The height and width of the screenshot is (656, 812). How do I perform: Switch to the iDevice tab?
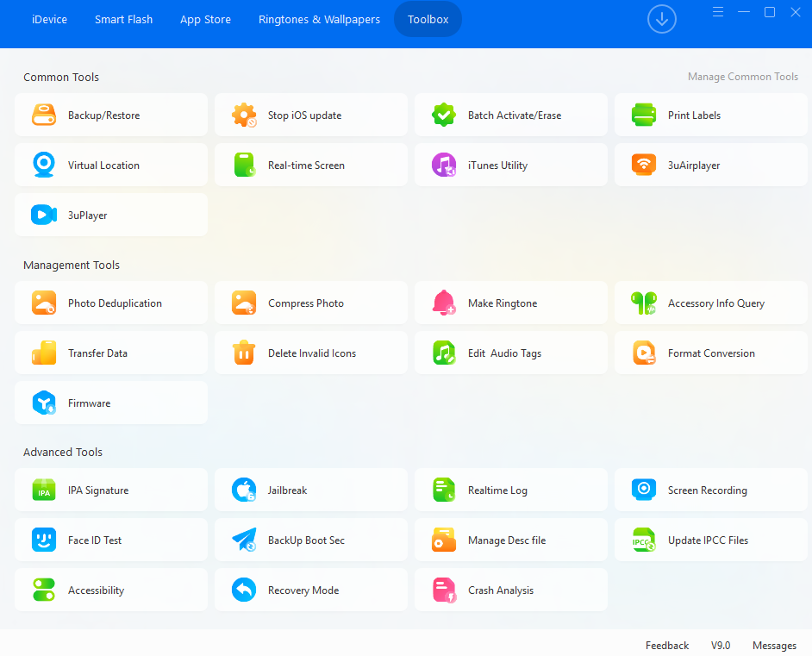(50, 19)
